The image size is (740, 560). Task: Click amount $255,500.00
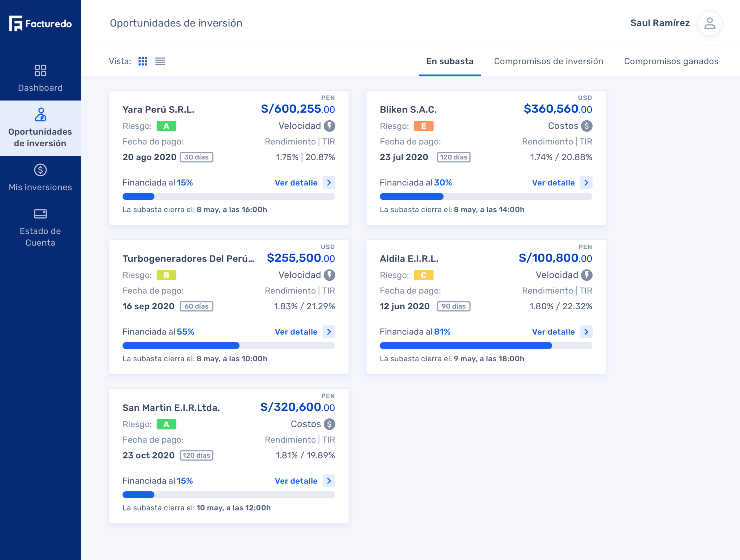(x=301, y=258)
